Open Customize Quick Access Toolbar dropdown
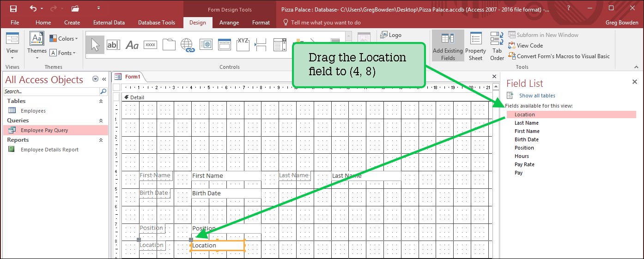 (98, 8)
